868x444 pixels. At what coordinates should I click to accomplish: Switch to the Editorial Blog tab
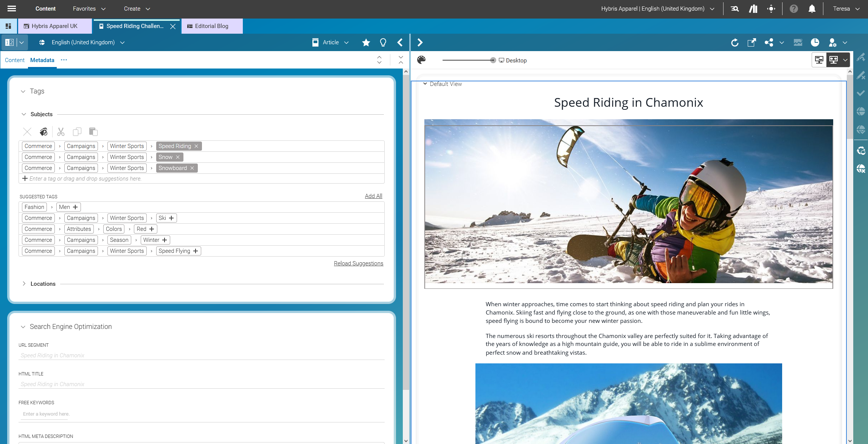[211, 26]
